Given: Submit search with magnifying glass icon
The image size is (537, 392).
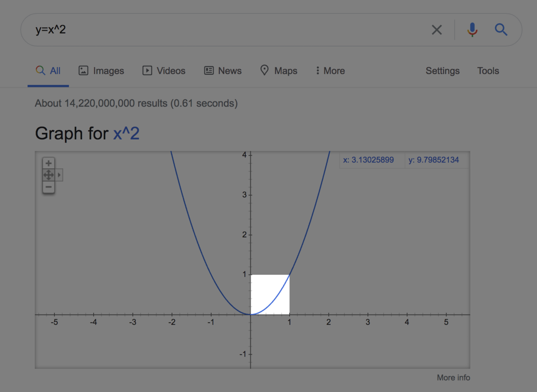Looking at the screenshot, I should [x=501, y=30].
